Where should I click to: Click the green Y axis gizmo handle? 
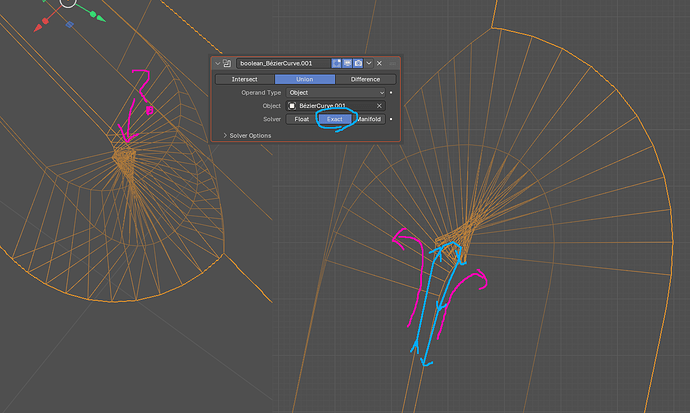[93, 15]
